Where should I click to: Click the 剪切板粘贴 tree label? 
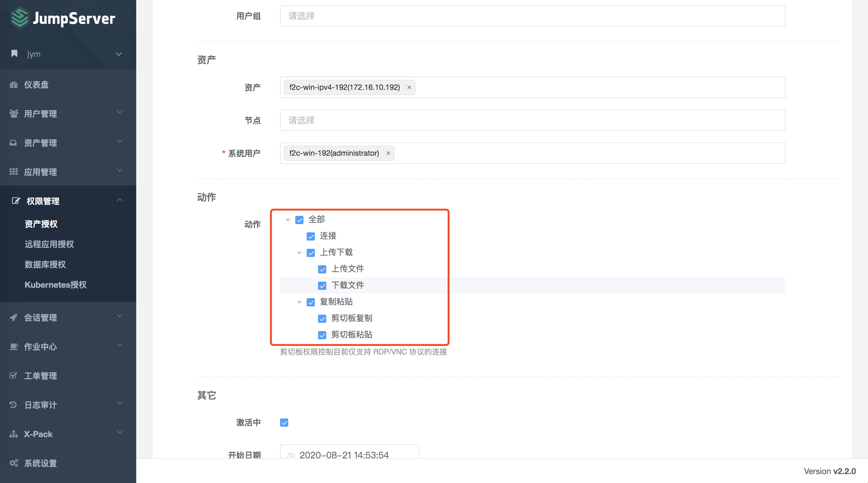pos(351,335)
